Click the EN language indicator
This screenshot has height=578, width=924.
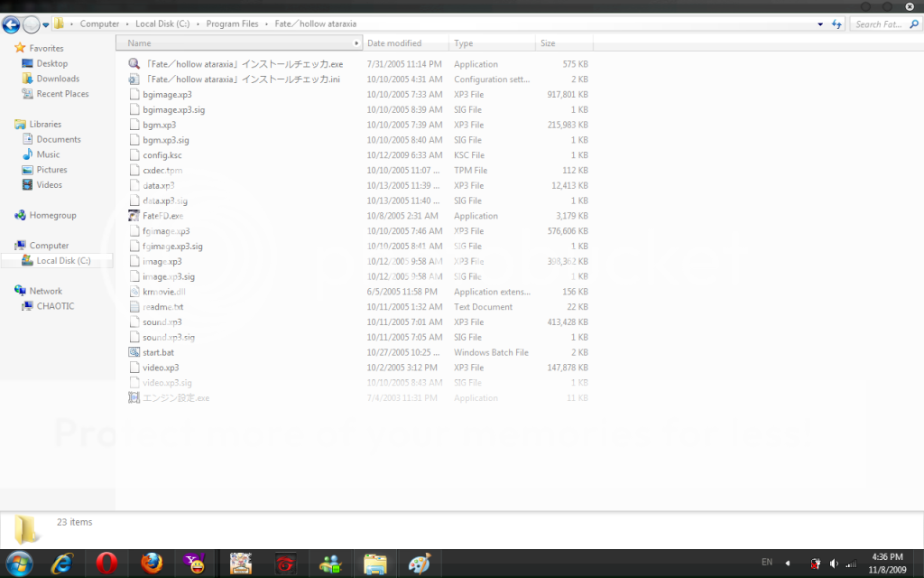pyautogui.click(x=767, y=562)
